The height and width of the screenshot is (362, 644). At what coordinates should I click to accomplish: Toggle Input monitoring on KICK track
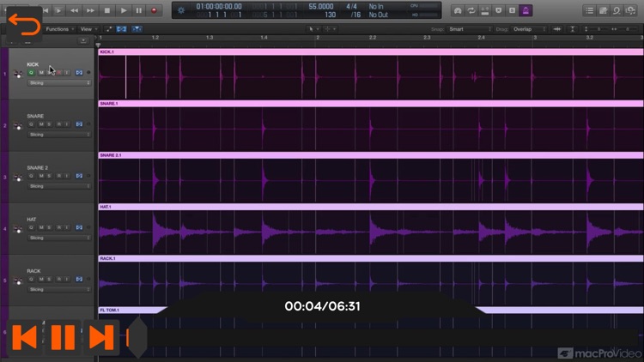[66, 73]
